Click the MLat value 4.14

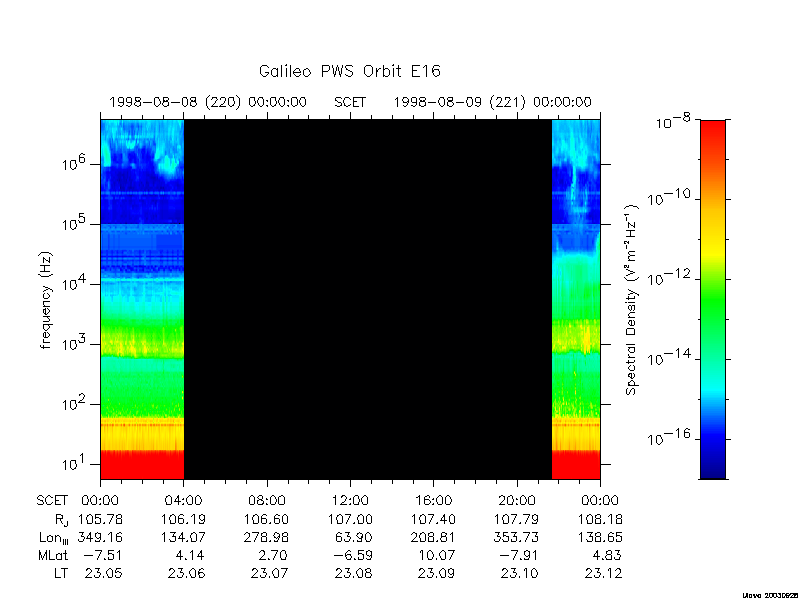[x=191, y=555]
